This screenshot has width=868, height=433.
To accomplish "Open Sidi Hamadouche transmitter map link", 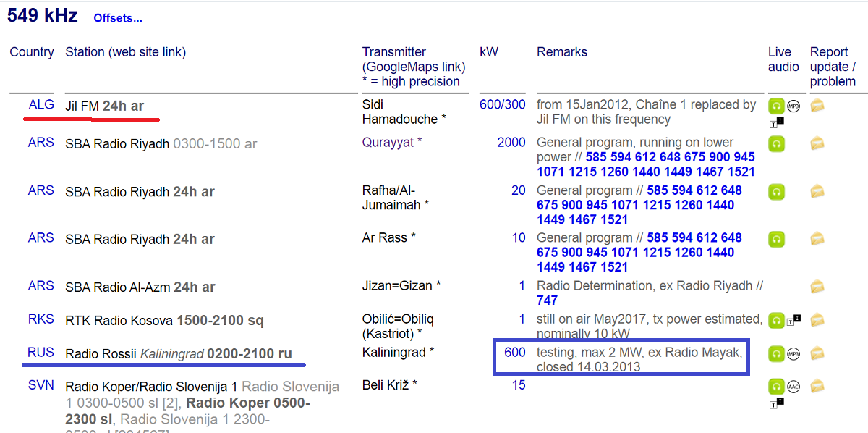I will click(404, 112).
